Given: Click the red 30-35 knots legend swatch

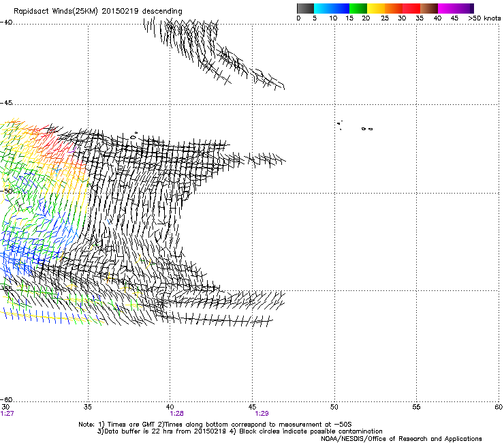Looking at the screenshot, I should 411,8.
